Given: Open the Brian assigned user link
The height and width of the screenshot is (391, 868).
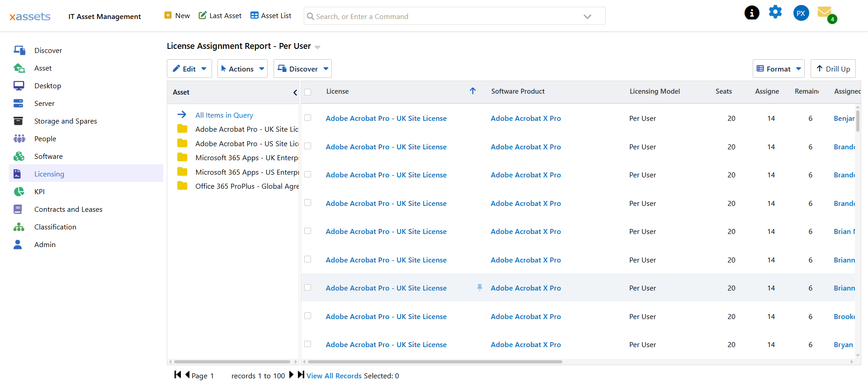Looking at the screenshot, I should point(844,231).
